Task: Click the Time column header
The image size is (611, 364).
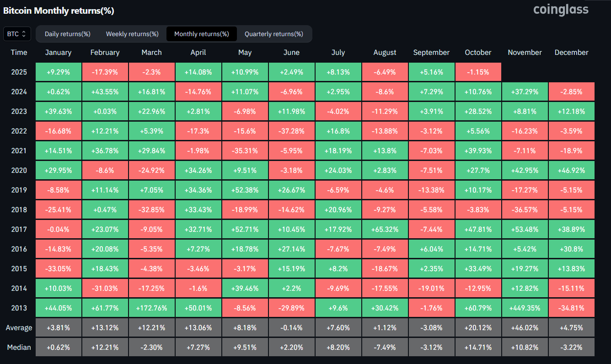Action: 19,52
